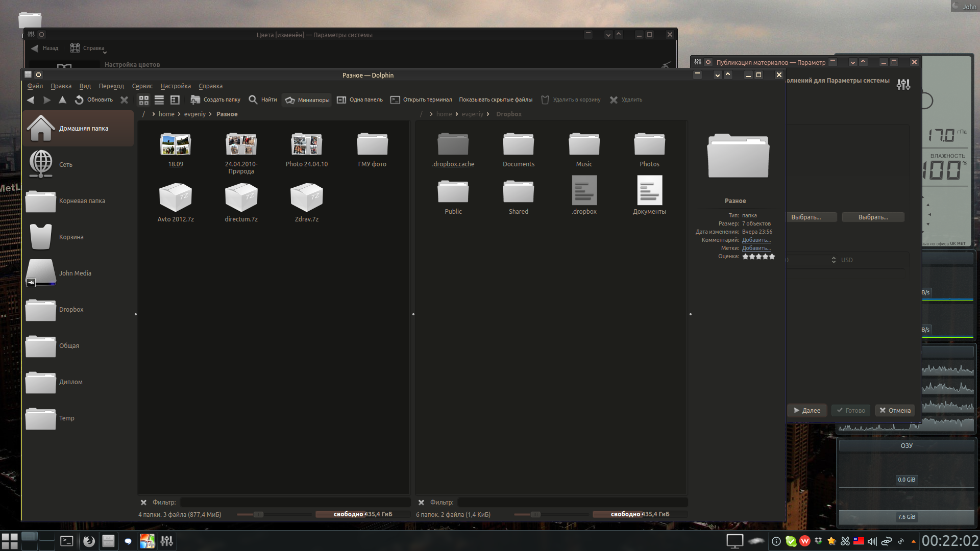
Task: Refresh the folder with Обновить
Action: (x=94, y=100)
